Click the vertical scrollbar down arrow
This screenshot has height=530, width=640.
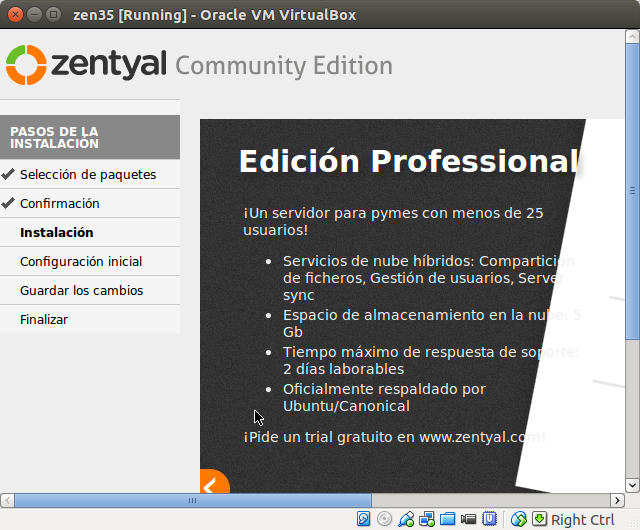tap(632, 485)
